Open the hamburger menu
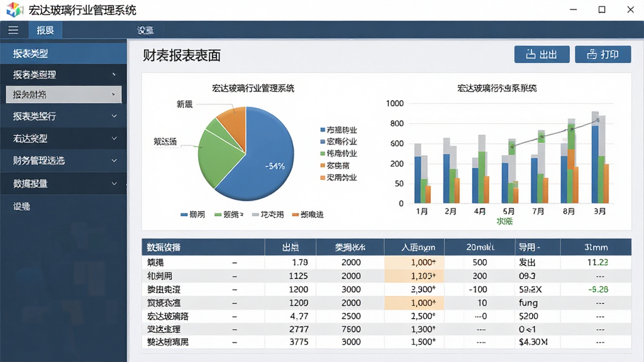This screenshot has width=644, height=362. click(x=13, y=30)
